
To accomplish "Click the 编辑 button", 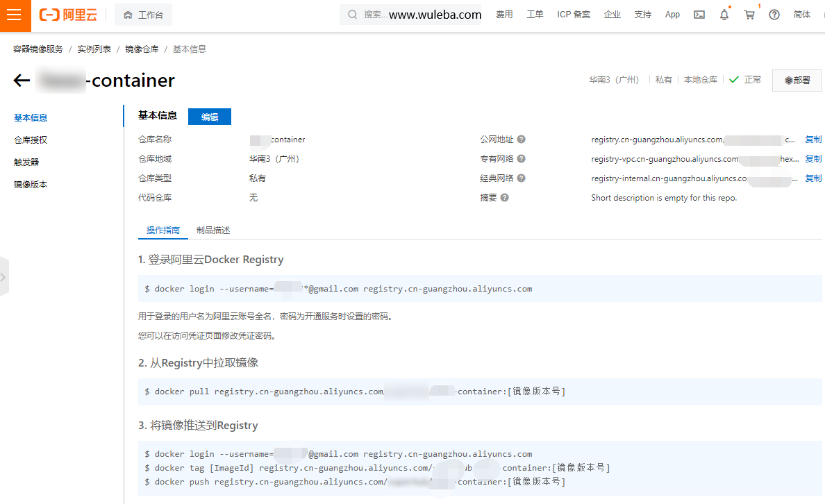I will (209, 116).
